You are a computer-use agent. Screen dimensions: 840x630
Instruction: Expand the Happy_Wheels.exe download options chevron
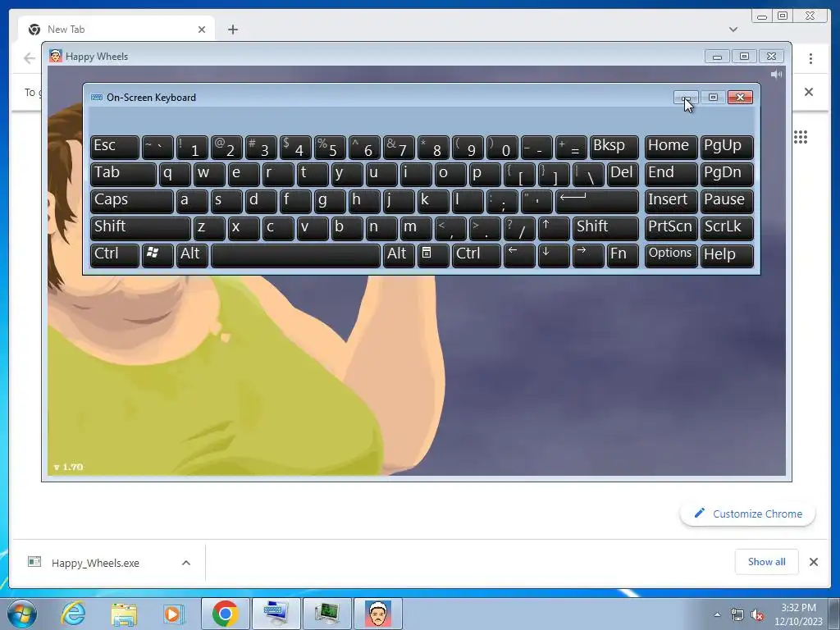(186, 563)
